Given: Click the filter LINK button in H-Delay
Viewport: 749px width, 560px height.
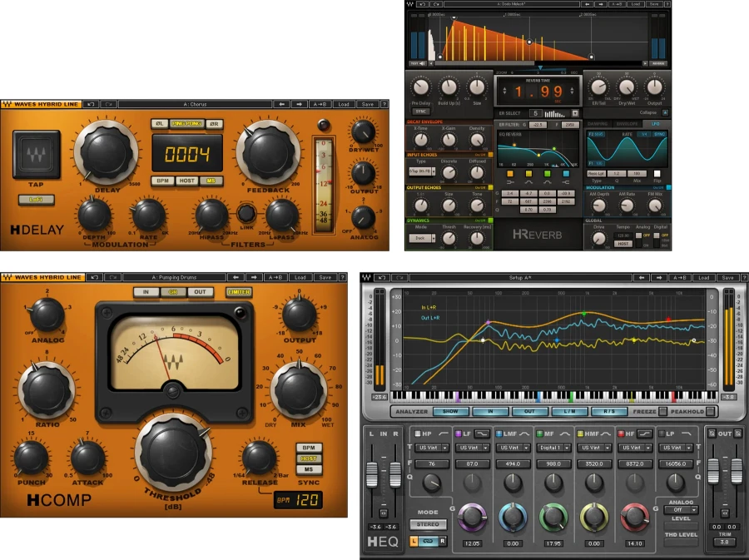Looking at the screenshot, I should (246, 213).
